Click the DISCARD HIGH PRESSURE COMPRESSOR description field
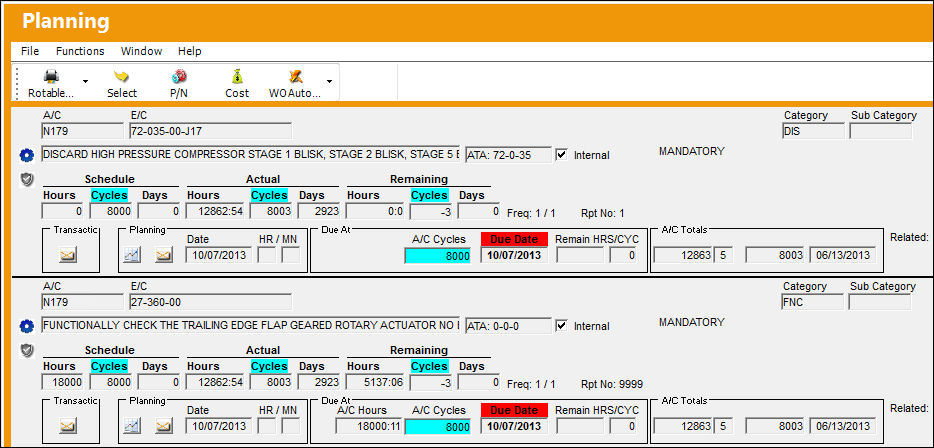This screenshot has height=448, width=934. point(250,155)
